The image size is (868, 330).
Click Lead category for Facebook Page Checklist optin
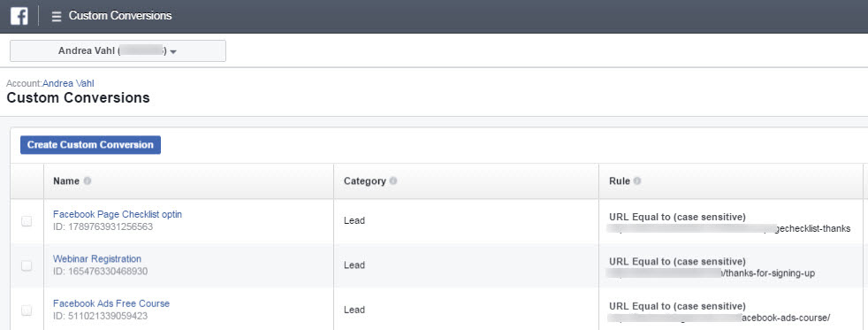[x=354, y=220]
